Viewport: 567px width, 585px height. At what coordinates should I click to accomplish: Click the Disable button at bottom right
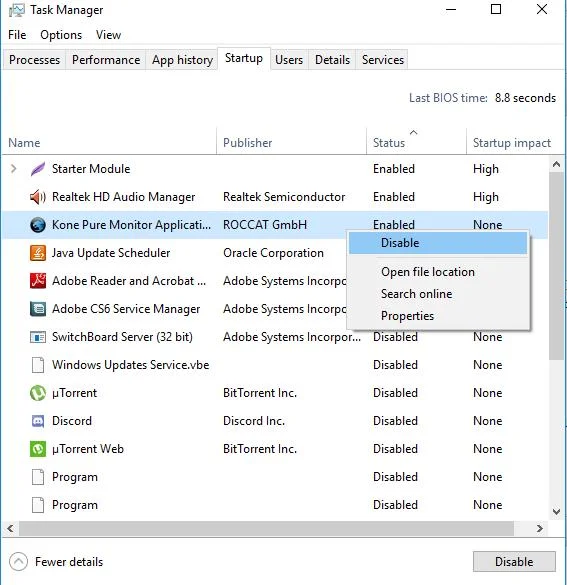click(x=514, y=561)
